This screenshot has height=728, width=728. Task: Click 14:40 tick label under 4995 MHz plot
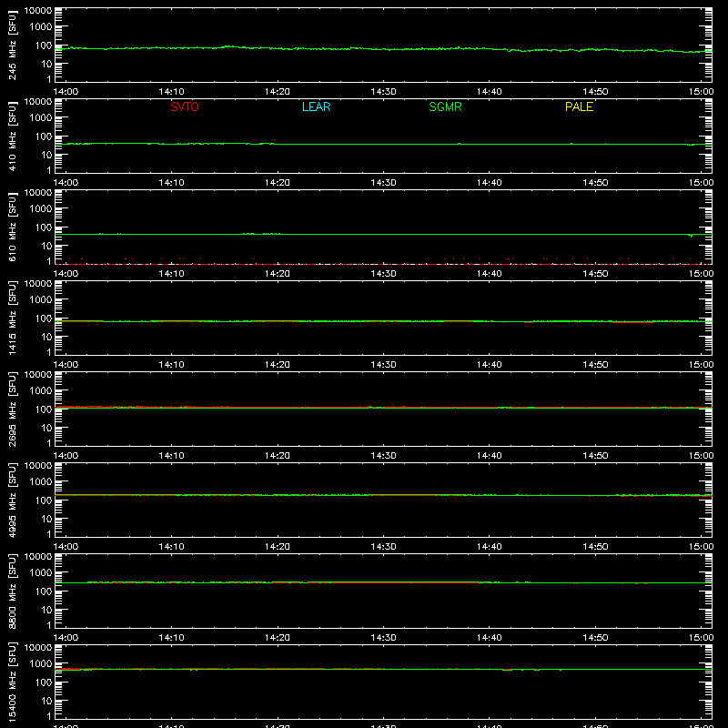(x=490, y=547)
